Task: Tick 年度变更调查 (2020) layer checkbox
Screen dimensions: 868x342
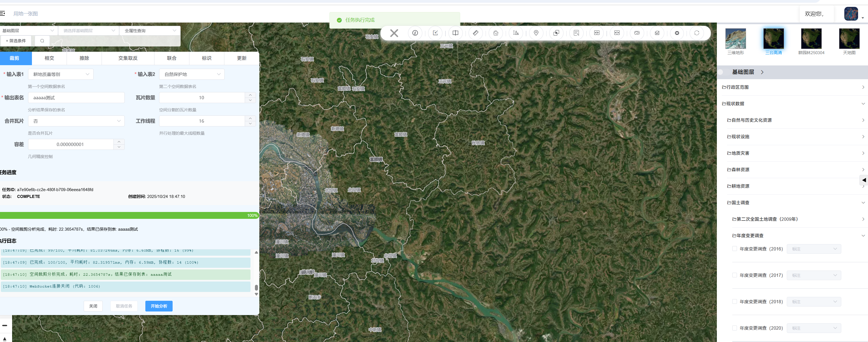Action: click(x=734, y=328)
